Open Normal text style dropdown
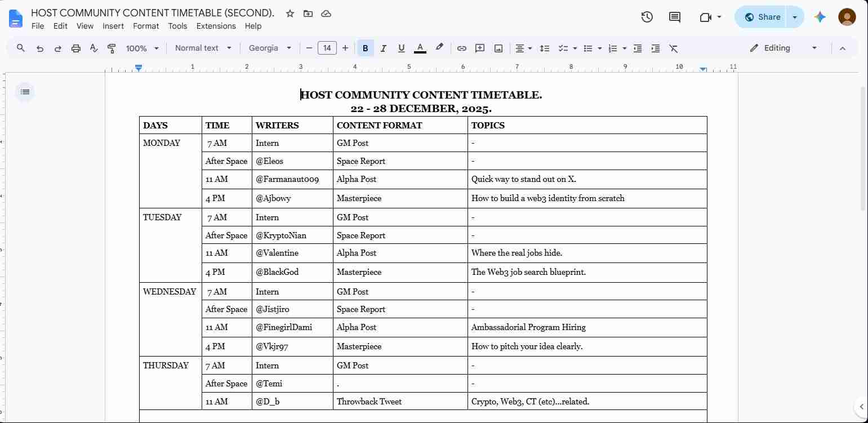The image size is (868, 423). click(x=203, y=48)
